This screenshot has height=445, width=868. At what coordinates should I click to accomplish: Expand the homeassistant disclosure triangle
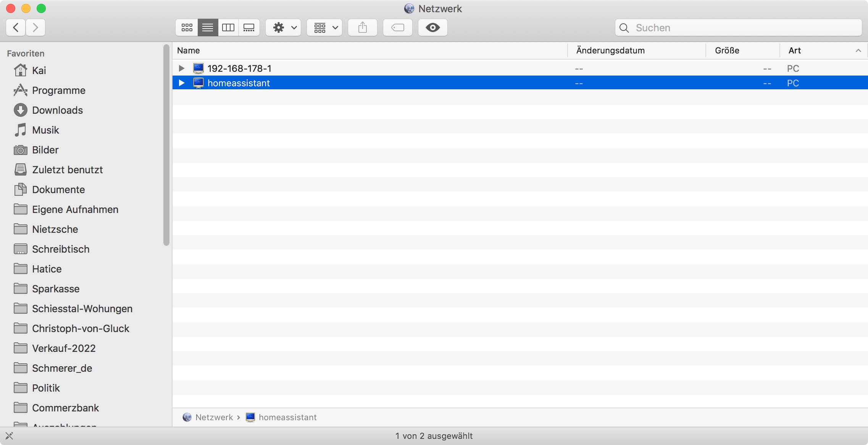[182, 83]
